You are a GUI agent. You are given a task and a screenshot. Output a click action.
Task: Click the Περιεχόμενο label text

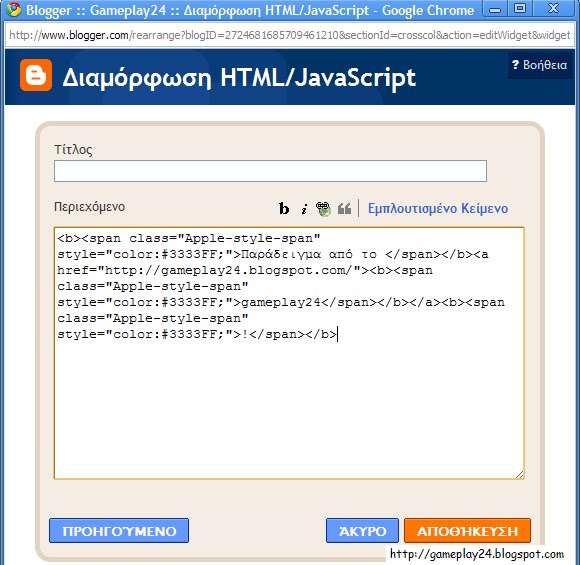coord(90,207)
